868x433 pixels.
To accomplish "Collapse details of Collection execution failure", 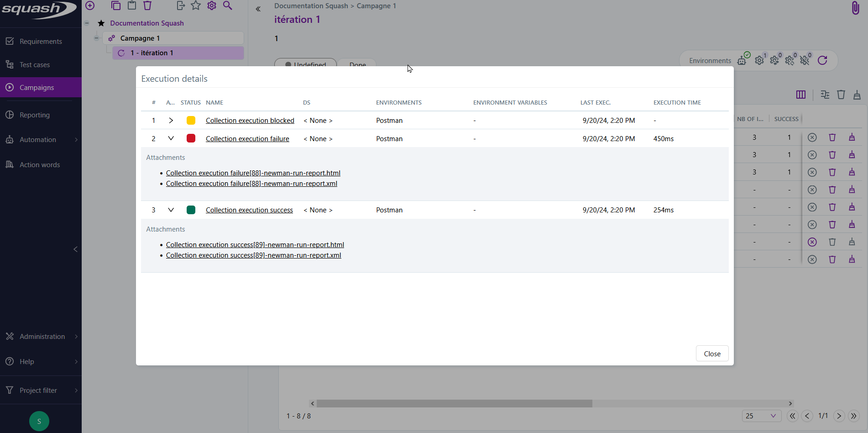I will [x=171, y=138].
